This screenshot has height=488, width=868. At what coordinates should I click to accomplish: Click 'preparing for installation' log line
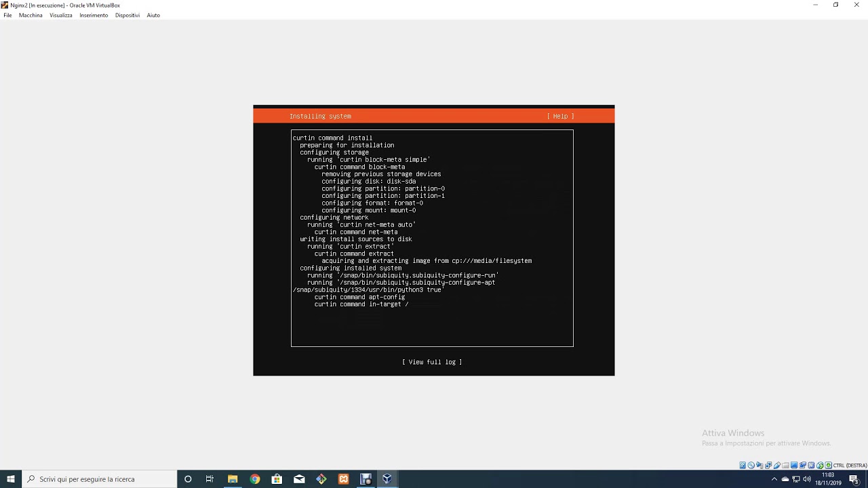347,145
